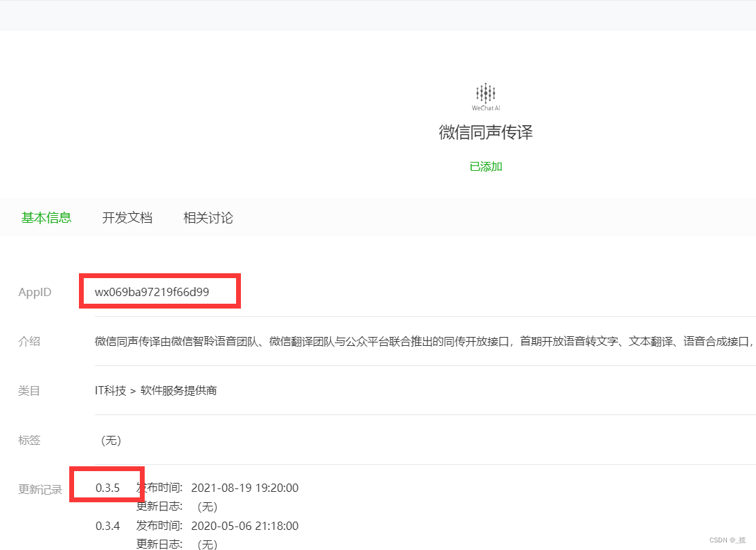756x550 pixels.
Task: Click the AppID label
Action: 35,293
